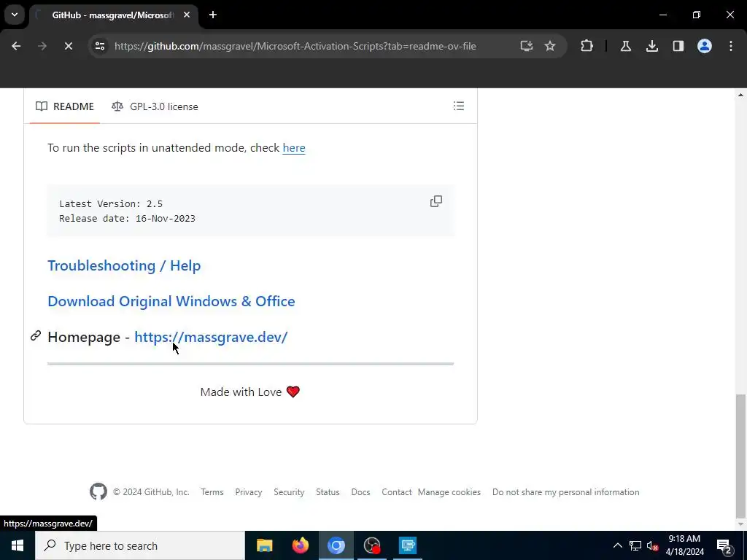Click Manage cookies in footer
Viewport: 747px width, 560px height.
pos(449,492)
